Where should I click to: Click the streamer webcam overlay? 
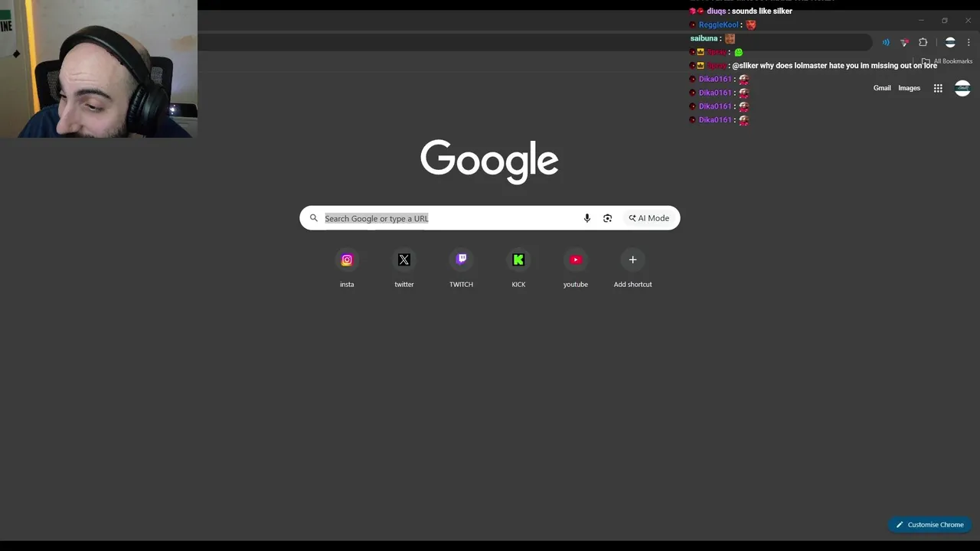[x=99, y=69]
